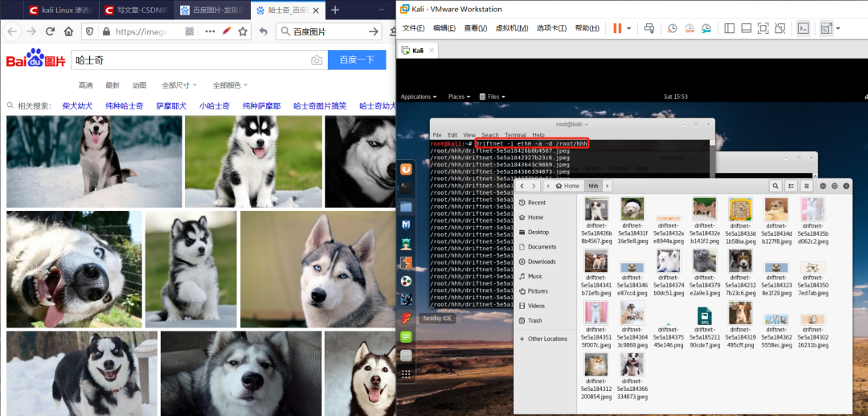The height and width of the screenshot is (416, 868).
Task: Open the snapshot manager blue clock icon
Action: (706, 28)
